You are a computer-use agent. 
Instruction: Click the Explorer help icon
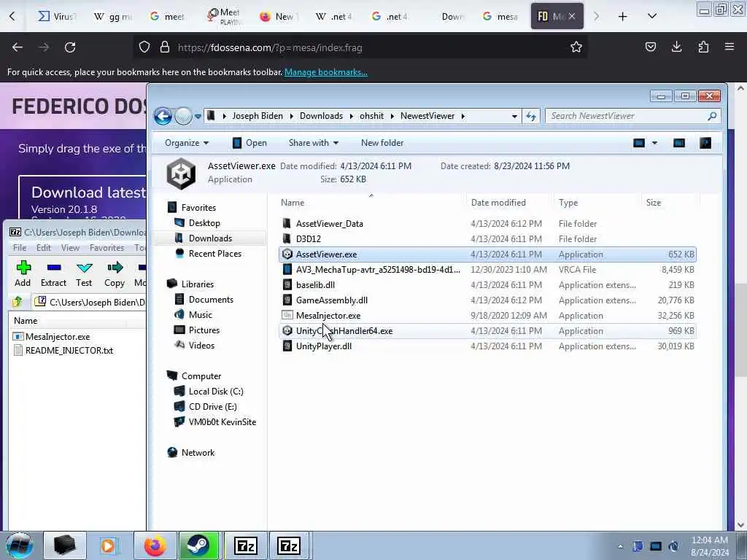pyautogui.click(x=705, y=143)
